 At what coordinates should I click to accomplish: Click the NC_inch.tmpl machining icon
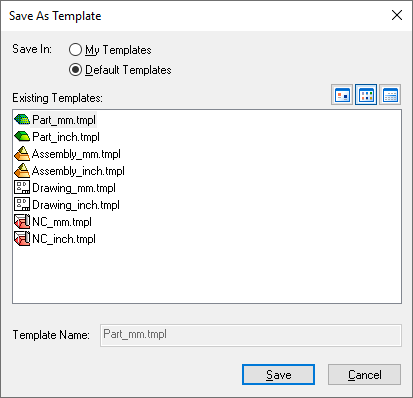[22, 238]
